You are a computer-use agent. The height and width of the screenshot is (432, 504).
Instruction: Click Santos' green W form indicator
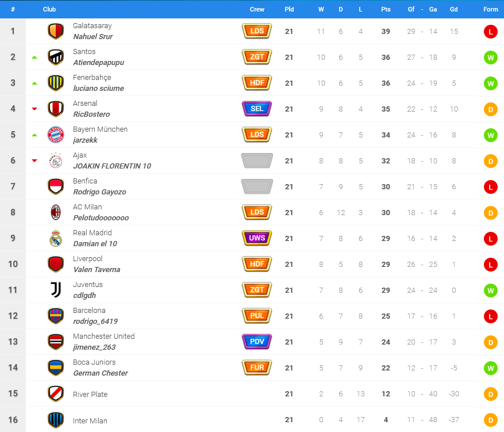coord(491,58)
